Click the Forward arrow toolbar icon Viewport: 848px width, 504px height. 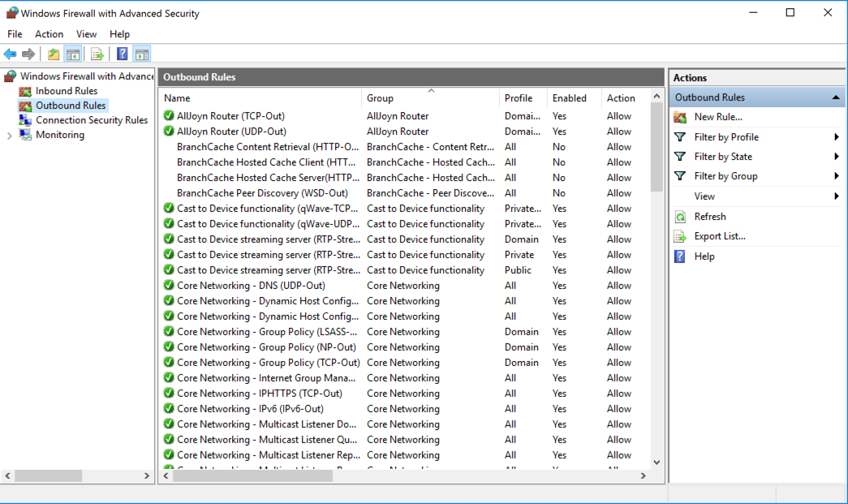point(28,54)
